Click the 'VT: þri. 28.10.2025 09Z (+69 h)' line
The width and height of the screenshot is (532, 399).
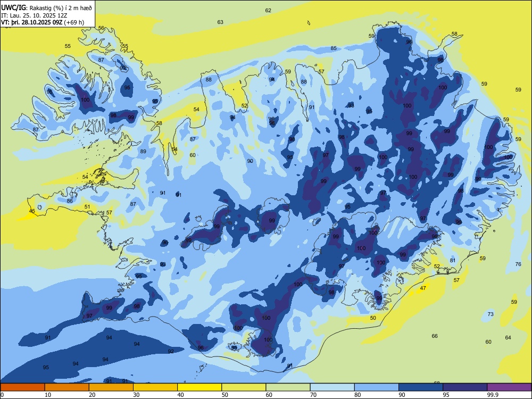43,22
